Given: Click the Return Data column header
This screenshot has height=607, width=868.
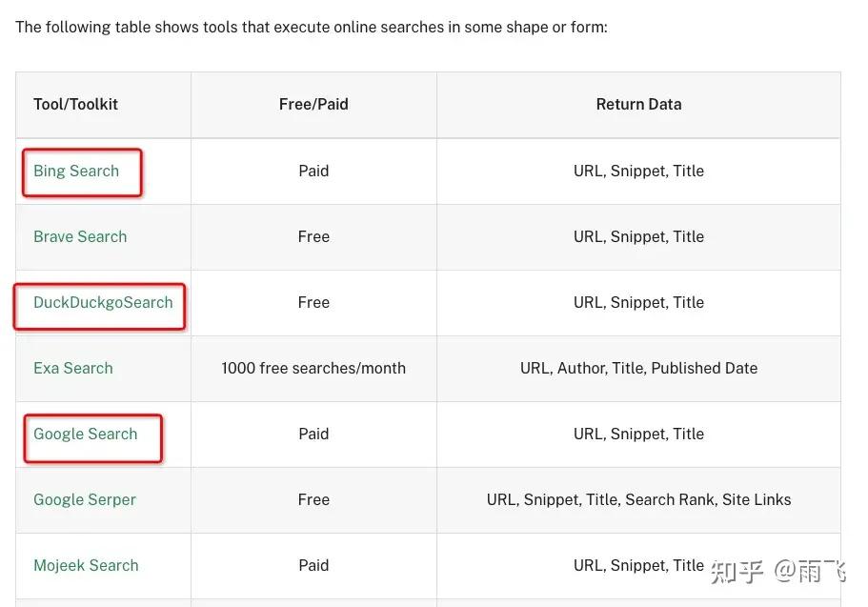Looking at the screenshot, I should click(638, 105).
